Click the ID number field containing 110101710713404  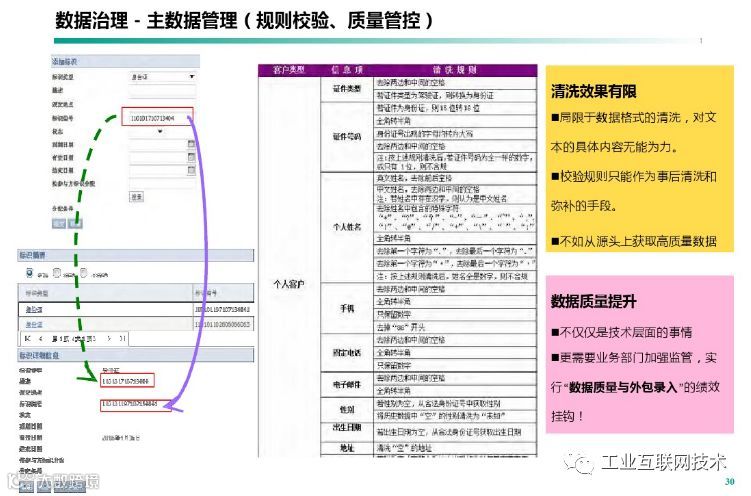158,117
